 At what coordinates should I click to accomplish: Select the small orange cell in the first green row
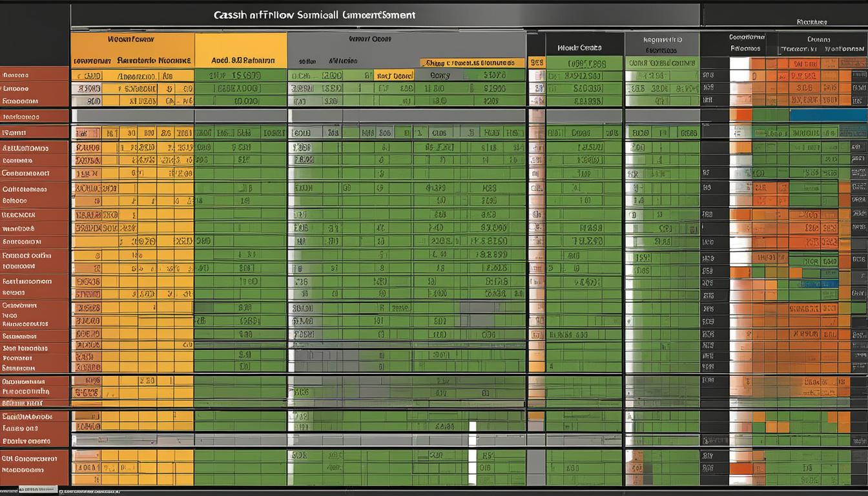pos(393,76)
